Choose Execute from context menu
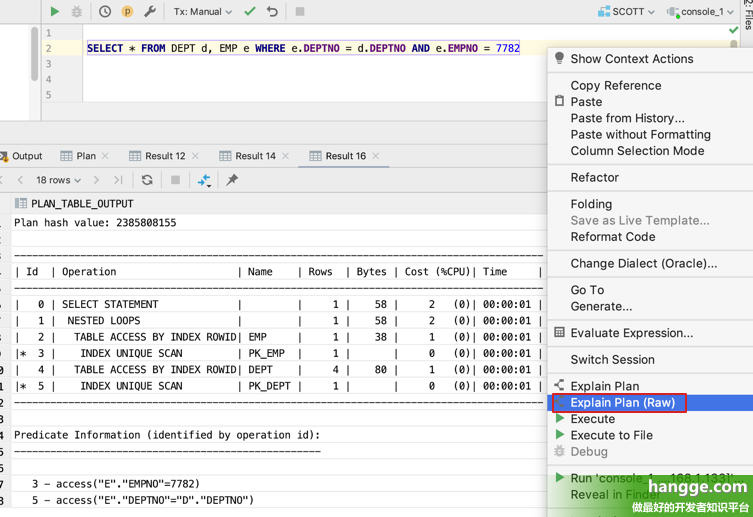This screenshot has height=517, width=753. [x=650, y=419]
